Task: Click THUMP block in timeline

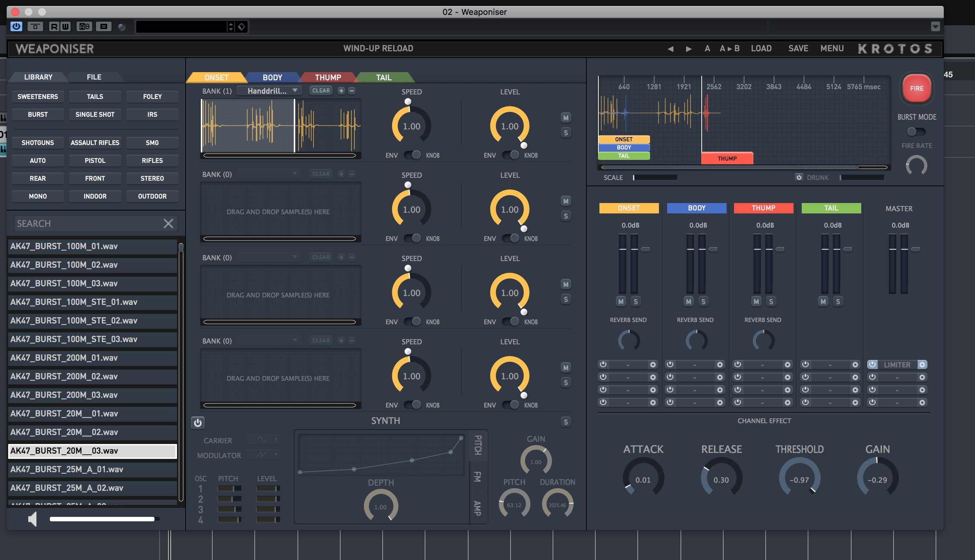Action: tap(727, 158)
